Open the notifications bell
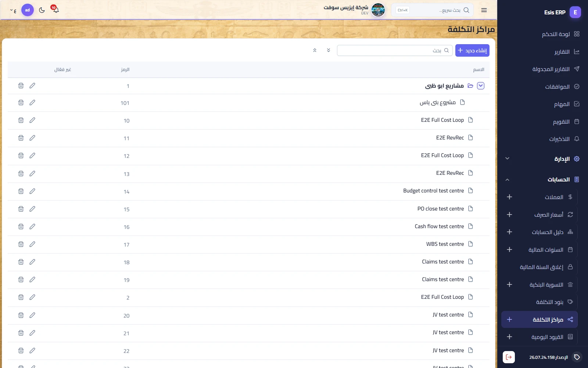The width and height of the screenshot is (588, 368). coord(55,10)
